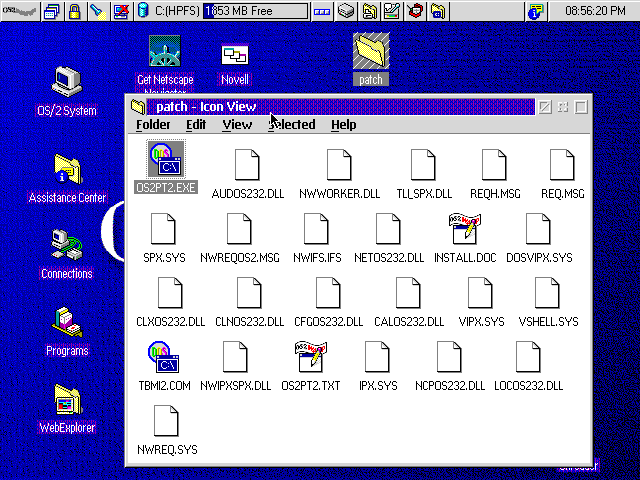Select the DOSVIPX.SYS file icon
640x480 pixels.
(538, 229)
